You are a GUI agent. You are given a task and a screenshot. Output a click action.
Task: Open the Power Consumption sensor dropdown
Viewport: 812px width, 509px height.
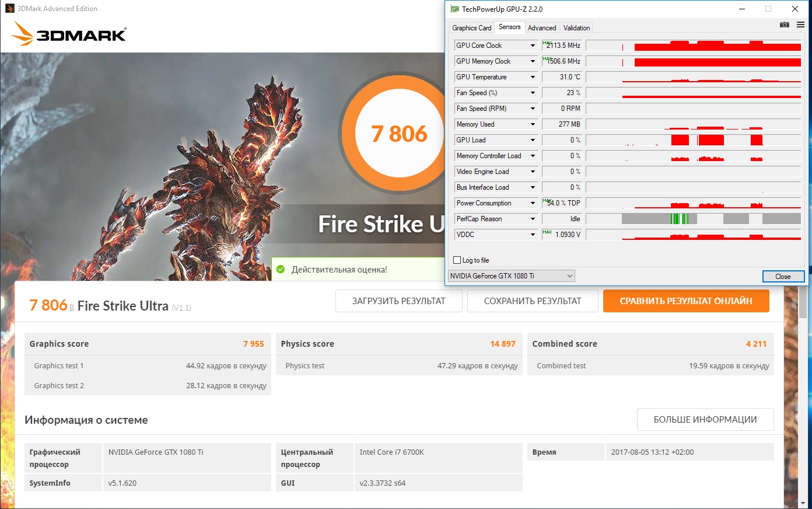pos(533,203)
